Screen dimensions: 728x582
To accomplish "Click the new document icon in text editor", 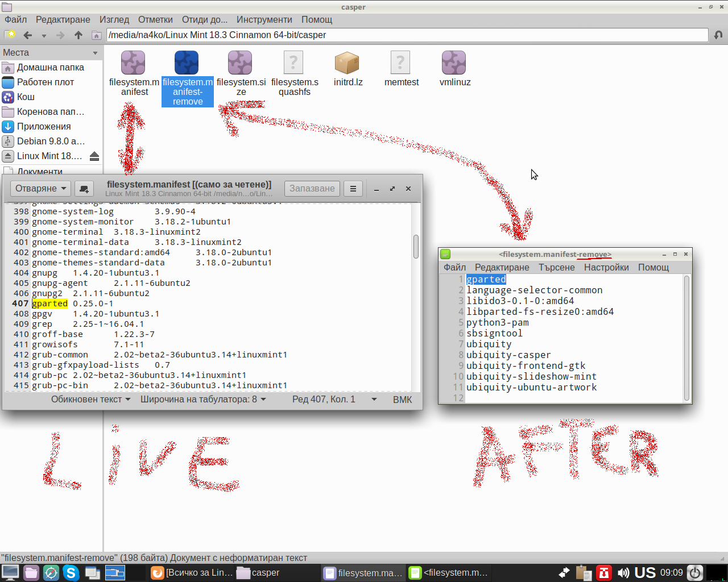I will click(x=84, y=189).
